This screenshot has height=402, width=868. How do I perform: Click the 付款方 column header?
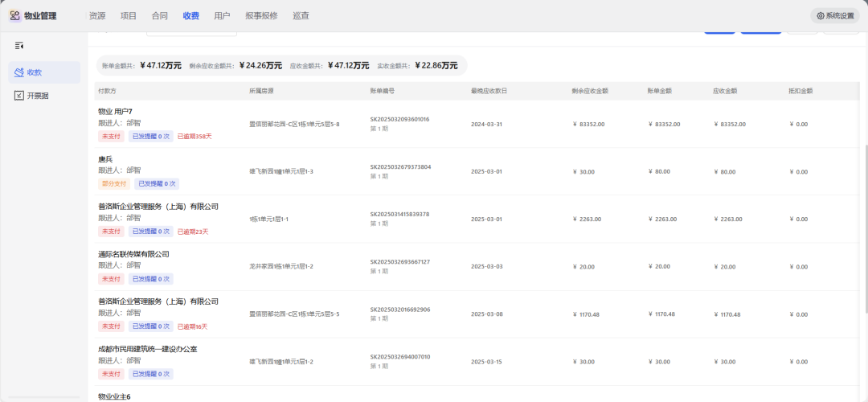tap(107, 91)
